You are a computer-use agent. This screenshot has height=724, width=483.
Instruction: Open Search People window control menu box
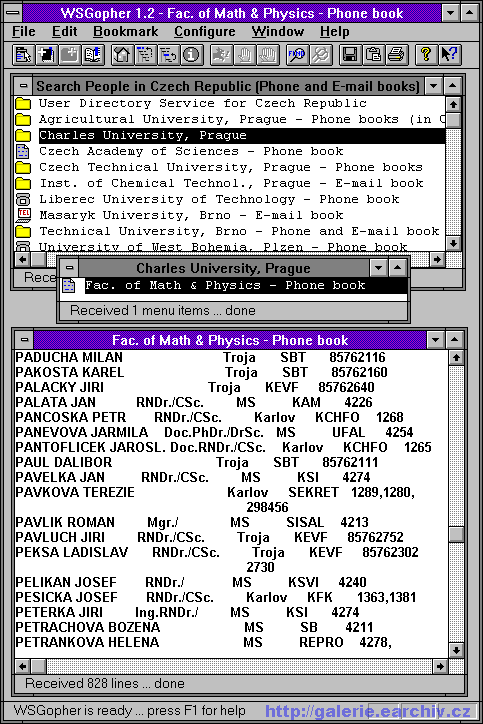23,86
